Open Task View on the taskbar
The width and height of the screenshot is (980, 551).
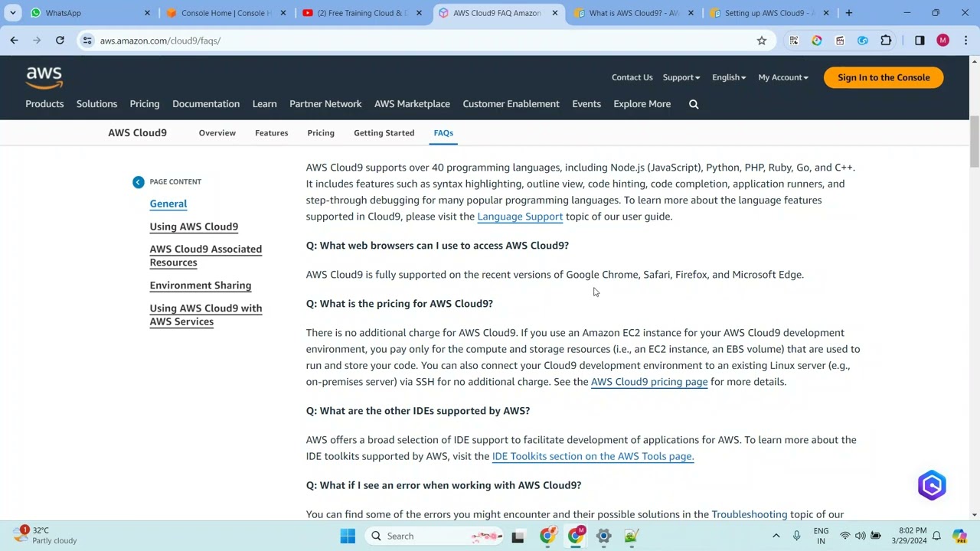point(518,536)
